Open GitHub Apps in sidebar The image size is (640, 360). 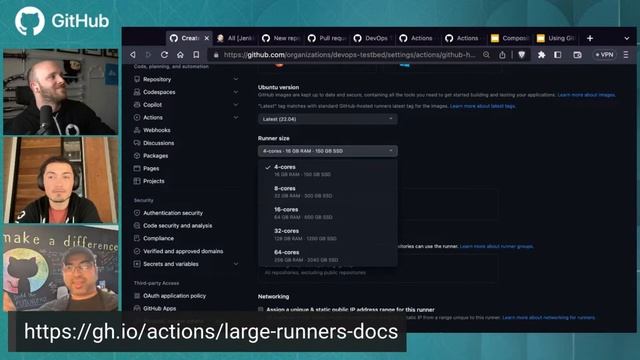click(159, 309)
